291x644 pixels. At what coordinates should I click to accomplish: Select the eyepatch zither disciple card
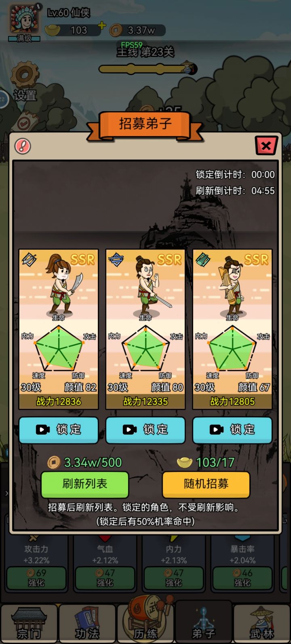tap(232, 329)
